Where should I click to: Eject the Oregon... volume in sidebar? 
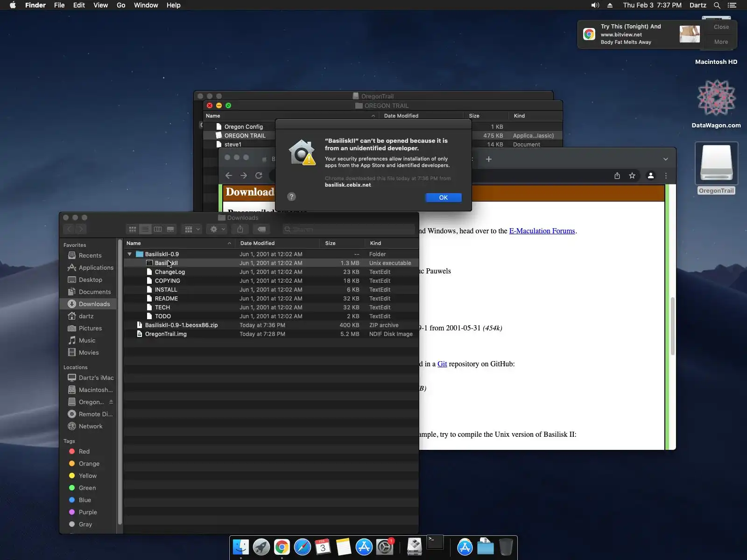(111, 402)
